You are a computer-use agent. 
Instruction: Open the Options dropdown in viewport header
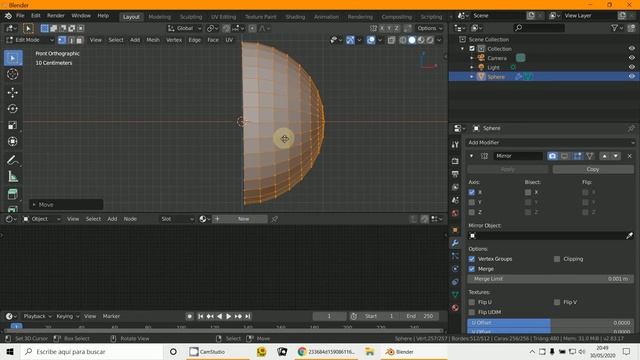429,28
